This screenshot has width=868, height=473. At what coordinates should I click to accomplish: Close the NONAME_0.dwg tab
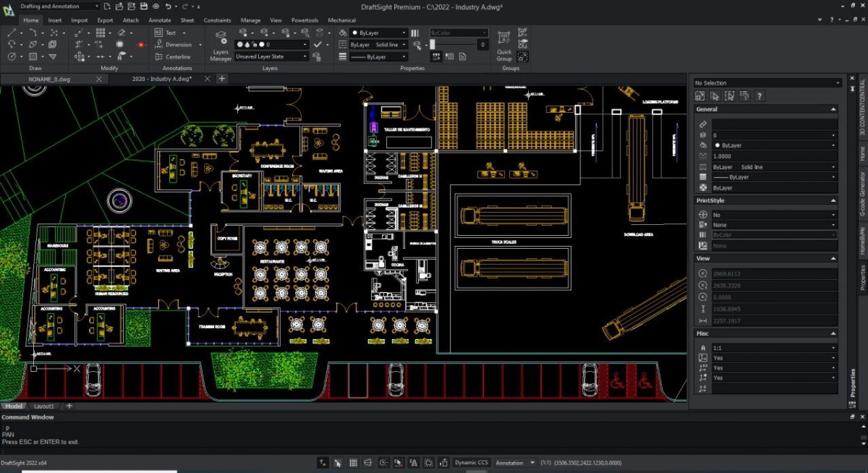tap(99, 79)
